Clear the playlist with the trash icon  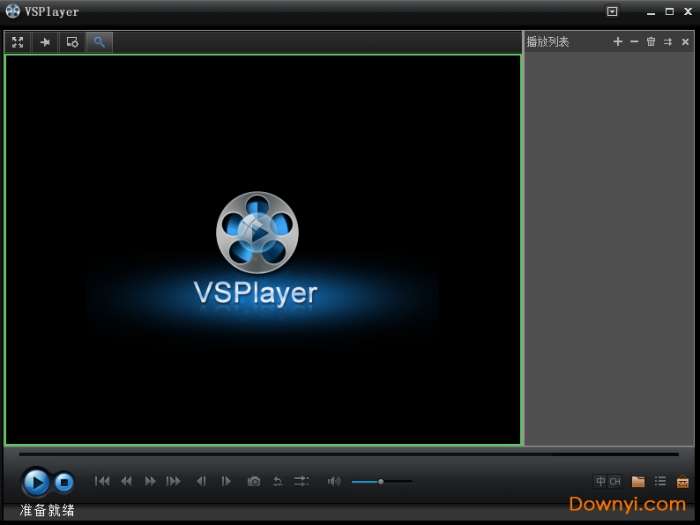[651, 42]
